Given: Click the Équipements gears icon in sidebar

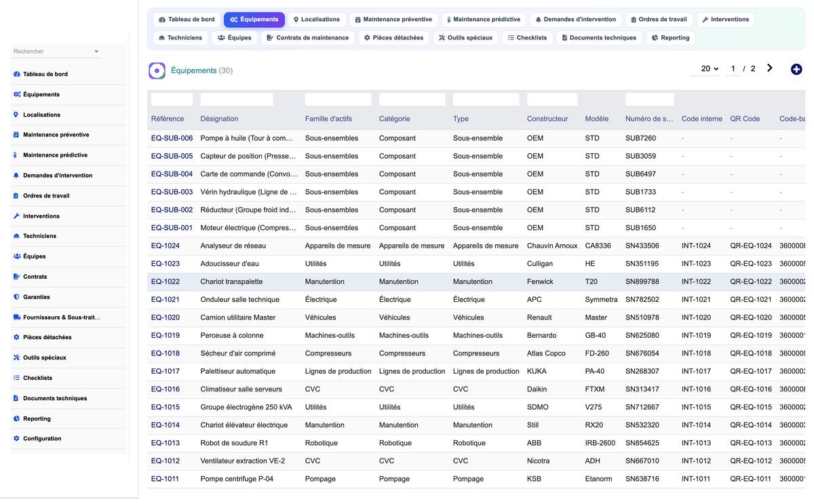Looking at the screenshot, I should coord(17,94).
